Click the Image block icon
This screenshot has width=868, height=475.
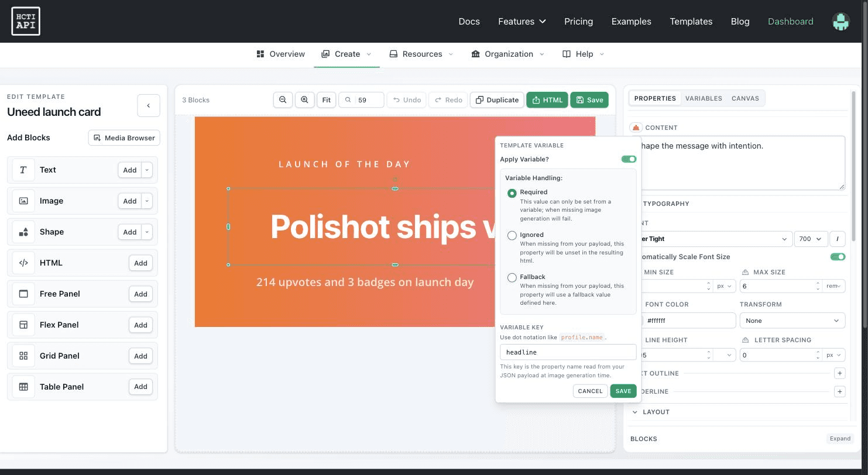(x=23, y=201)
